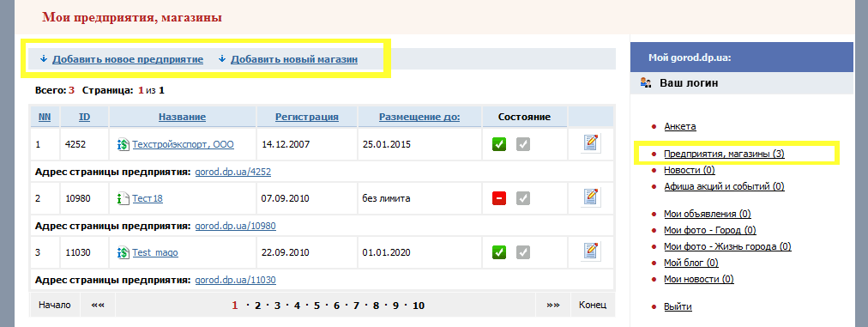Image resolution: width=868 pixels, height=327 pixels.
Task: Click edit icon for Тест18 row
Action: pos(591,197)
